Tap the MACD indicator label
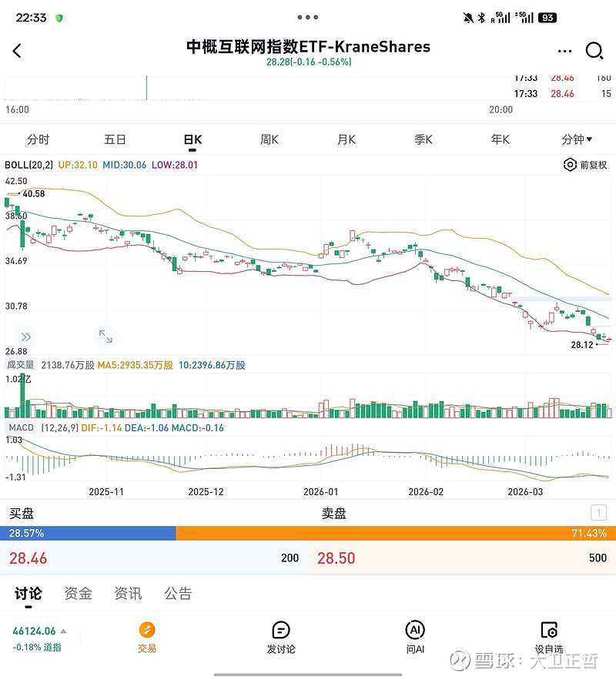The width and height of the screenshot is (616, 680). (22, 427)
